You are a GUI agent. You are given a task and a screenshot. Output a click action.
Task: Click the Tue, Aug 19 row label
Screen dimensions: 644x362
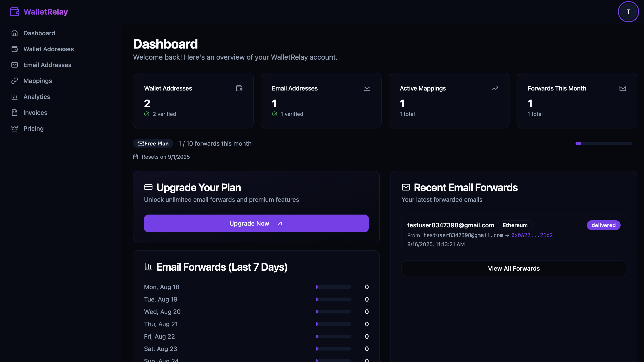161,299
